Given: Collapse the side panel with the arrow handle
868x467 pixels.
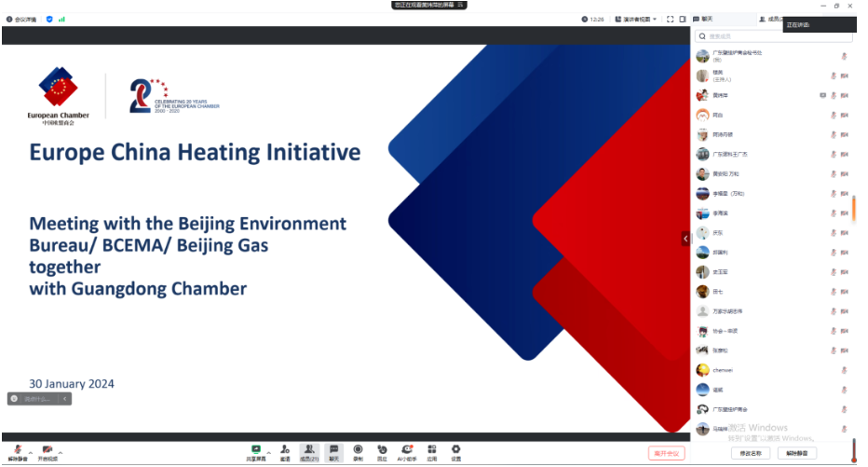Looking at the screenshot, I should pyautogui.click(x=685, y=239).
